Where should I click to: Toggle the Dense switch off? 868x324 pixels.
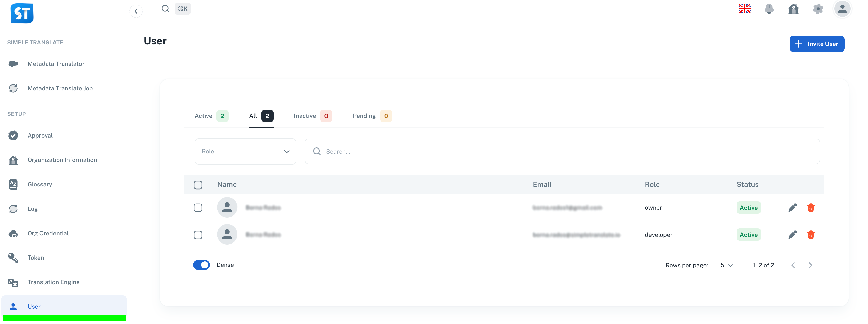point(201,265)
